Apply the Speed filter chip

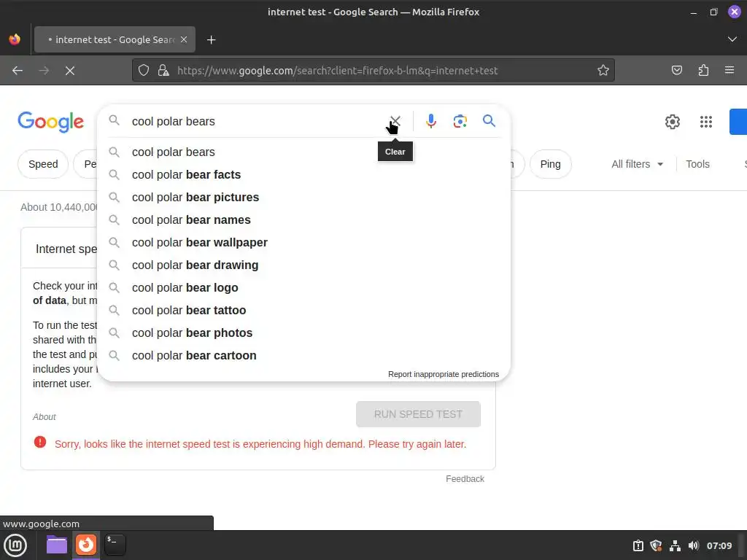(43, 164)
